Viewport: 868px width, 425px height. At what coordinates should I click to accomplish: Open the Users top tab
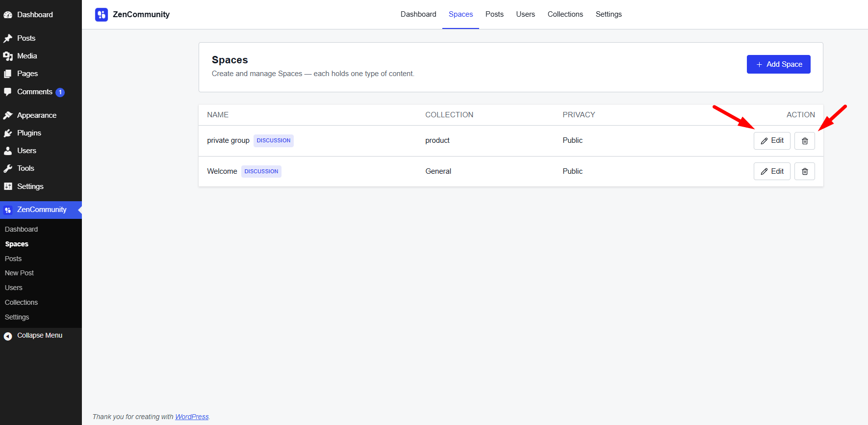[525, 14]
